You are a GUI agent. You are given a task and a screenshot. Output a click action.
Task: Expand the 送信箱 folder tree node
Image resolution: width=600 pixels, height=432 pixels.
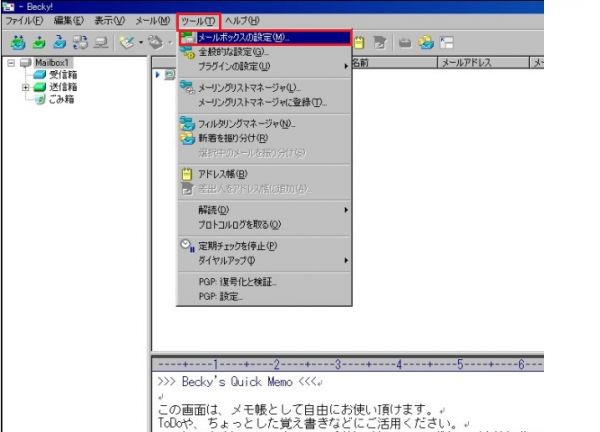coord(25,86)
